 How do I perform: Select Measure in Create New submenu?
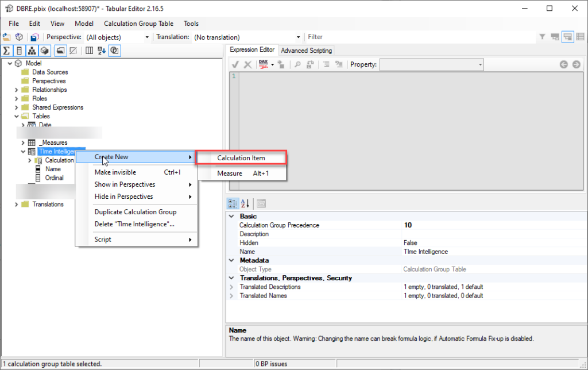coord(242,174)
